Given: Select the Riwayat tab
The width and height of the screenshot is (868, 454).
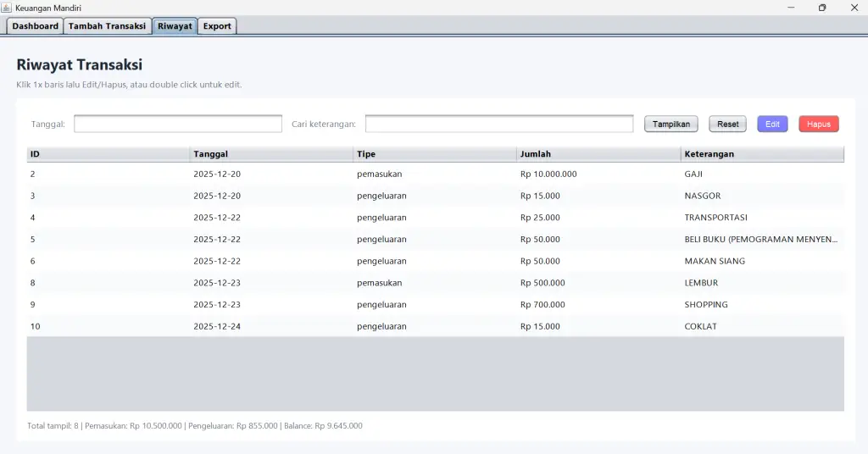Looking at the screenshot, I should point(175,26).
